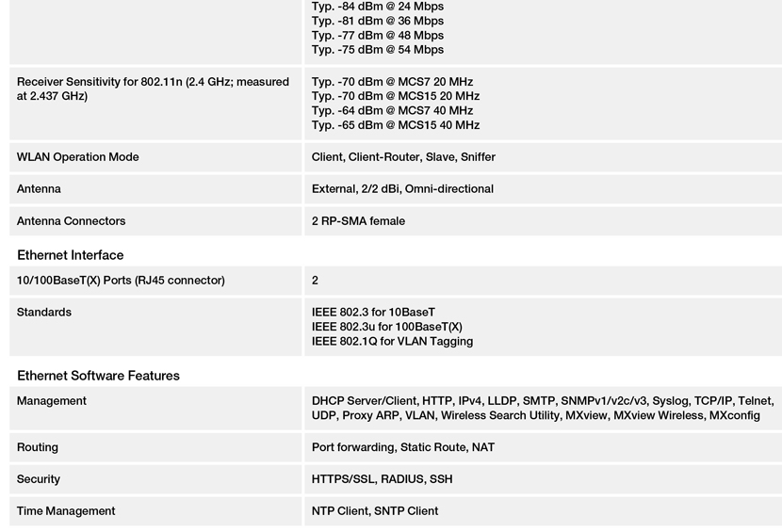The width and height of the screenshot is (782, 532).
Task: Click the Management row label
Action: coord(52,401)
